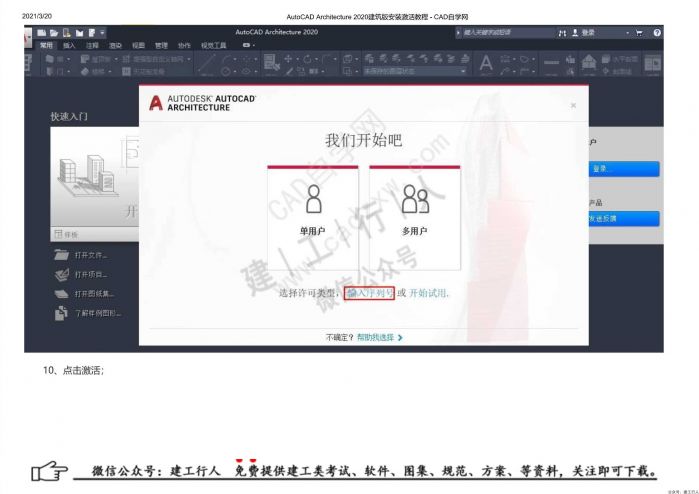Click the Save icon in quick access toolbar
The width and height of the screenshot is (699, 494).
pos(67,33)
